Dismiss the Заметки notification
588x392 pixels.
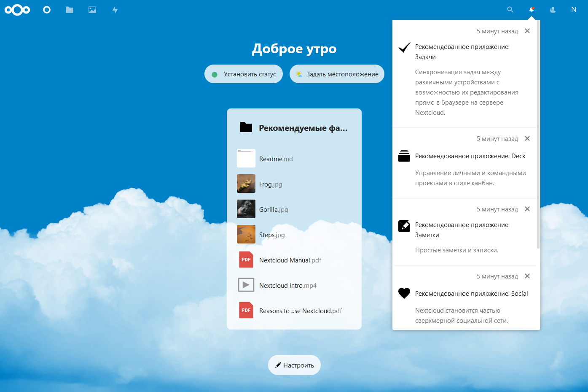(x=527, y=209)
